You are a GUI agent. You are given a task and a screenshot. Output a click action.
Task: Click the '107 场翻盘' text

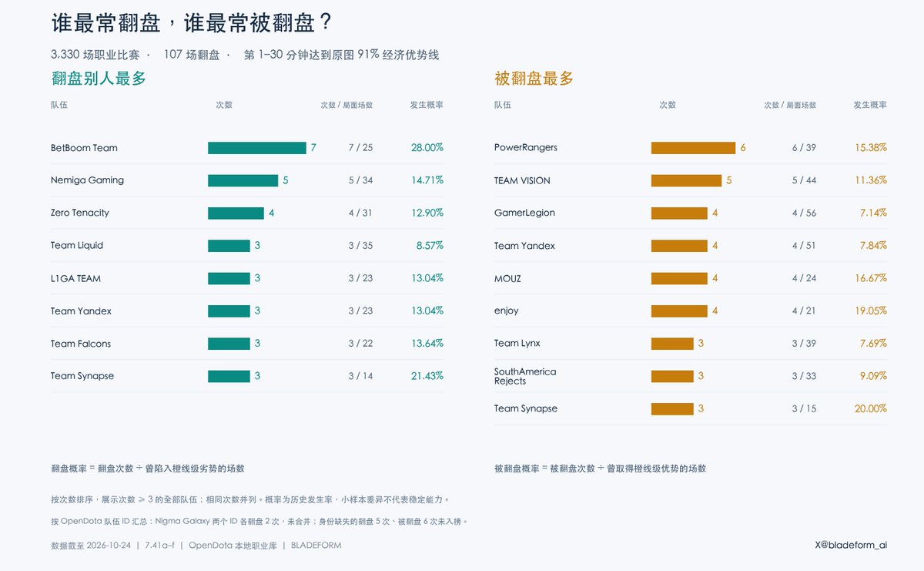coord(192,55)
